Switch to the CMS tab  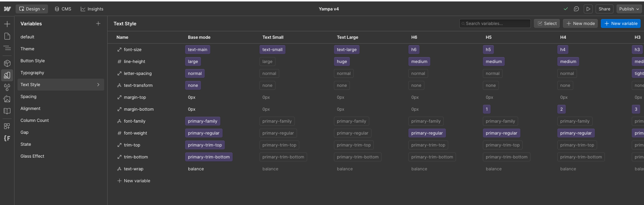[63, 9]
